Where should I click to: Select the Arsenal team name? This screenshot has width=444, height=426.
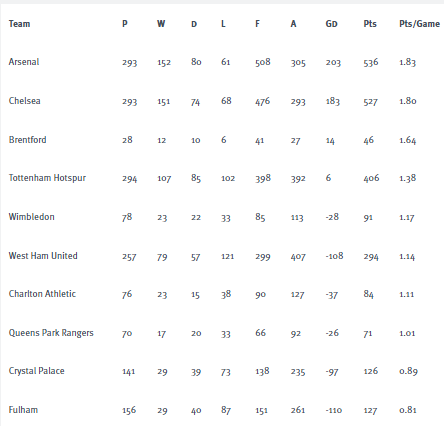[x=24, y=62]
